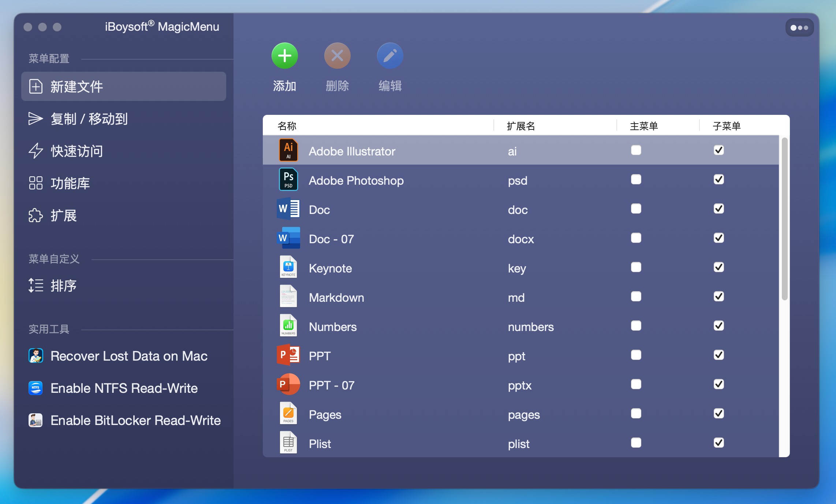Open the three-dot more options menu
836x504 pixels.
(799, 28)
